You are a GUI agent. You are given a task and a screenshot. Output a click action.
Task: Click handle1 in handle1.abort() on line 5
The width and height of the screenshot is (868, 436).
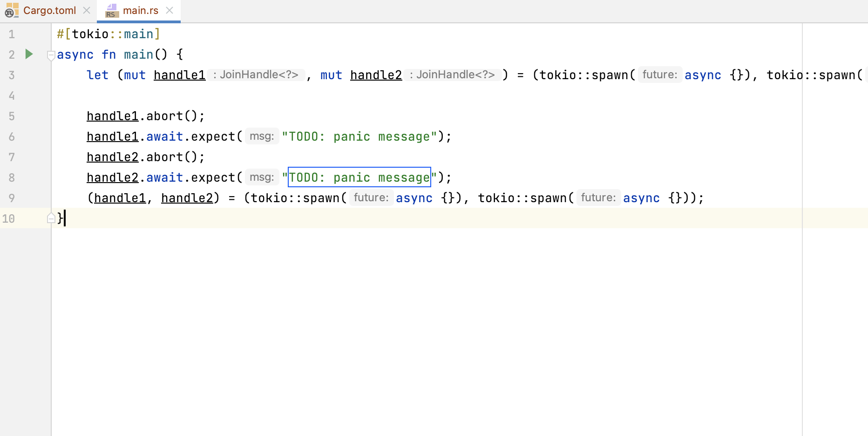click(113, 116)
